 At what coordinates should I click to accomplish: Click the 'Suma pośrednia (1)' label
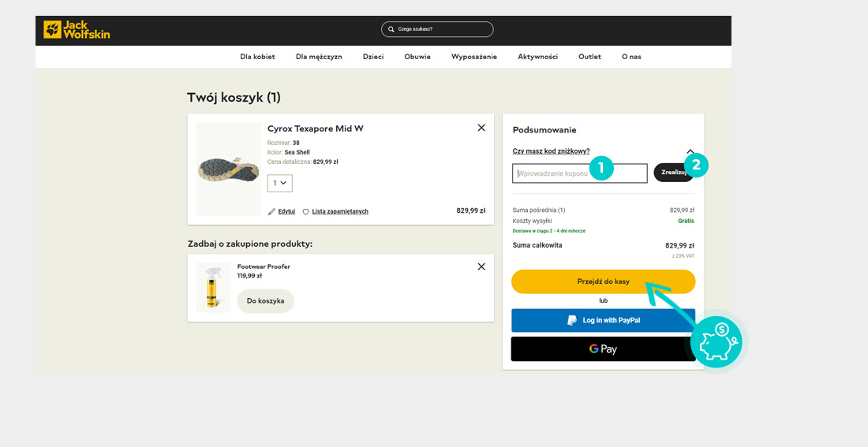pos(539,210)
